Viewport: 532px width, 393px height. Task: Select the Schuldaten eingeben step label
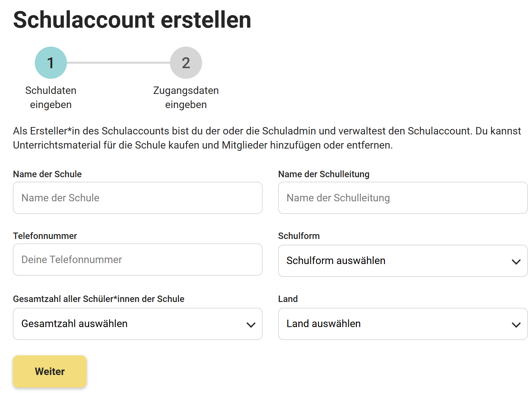(x=51, y=97)
